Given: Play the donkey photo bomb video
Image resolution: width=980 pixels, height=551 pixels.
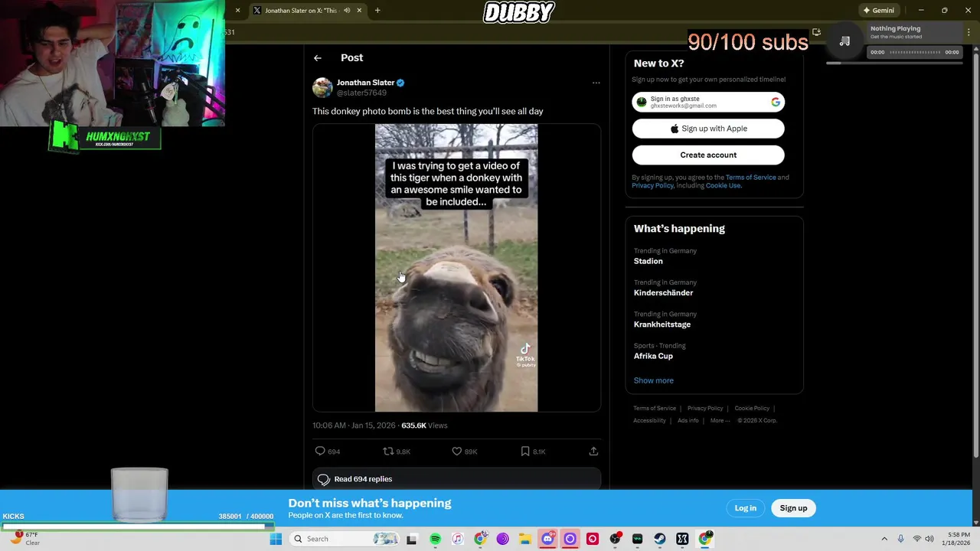Looking at the screenshot, I should (456, 268).
